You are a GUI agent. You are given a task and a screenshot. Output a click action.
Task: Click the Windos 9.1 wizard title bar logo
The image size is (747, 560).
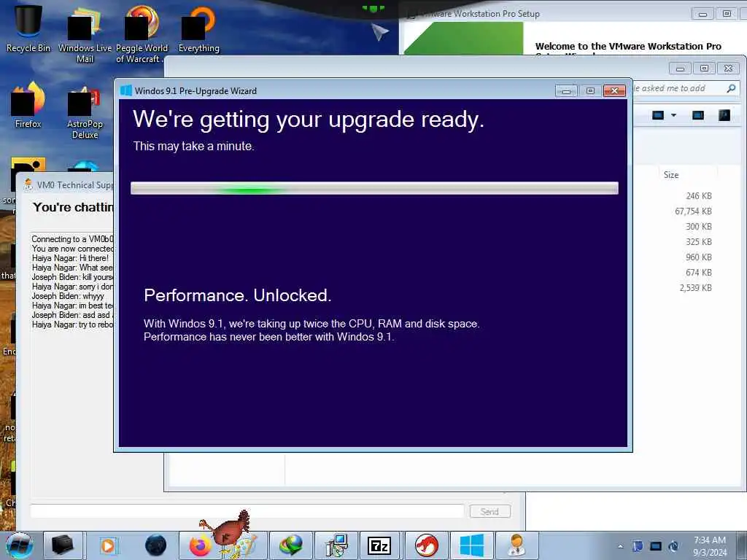(x=125, y=90)
